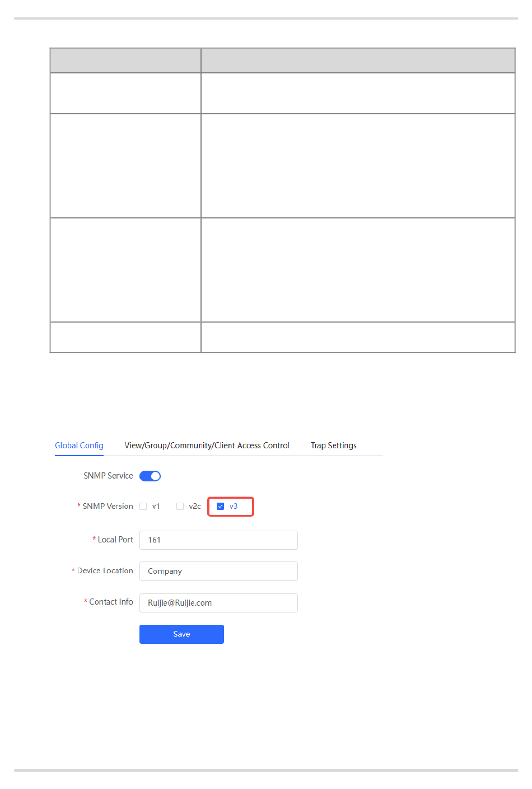Screen dimensions: 532x789
Task: Click the blue v3 text label
Action: pos(234,506)
